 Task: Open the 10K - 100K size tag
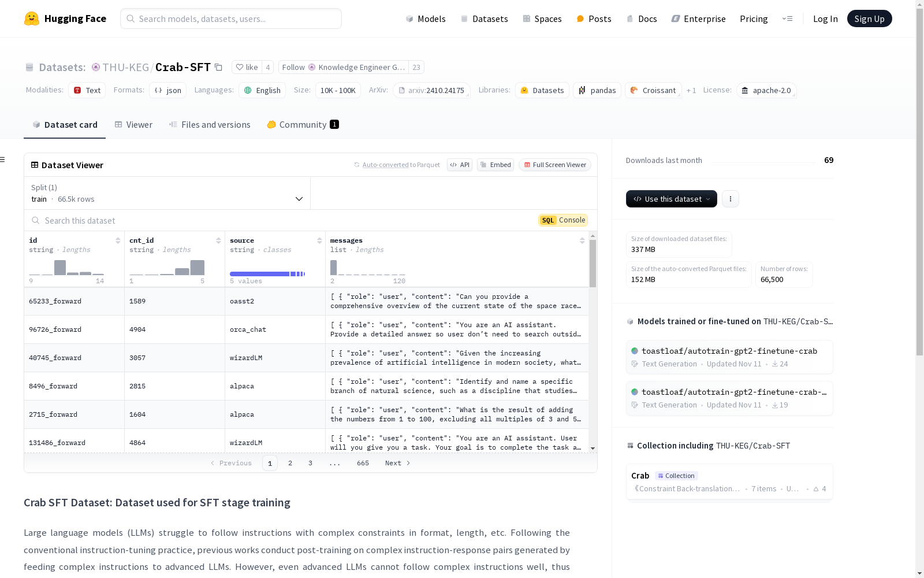click(x=338, y=90)
